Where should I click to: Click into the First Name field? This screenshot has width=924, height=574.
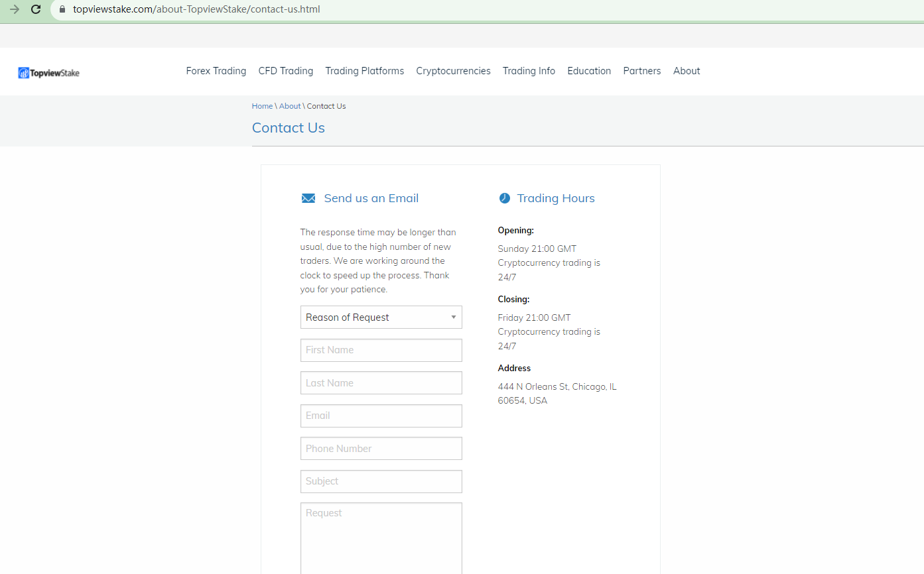pos(381,350)
